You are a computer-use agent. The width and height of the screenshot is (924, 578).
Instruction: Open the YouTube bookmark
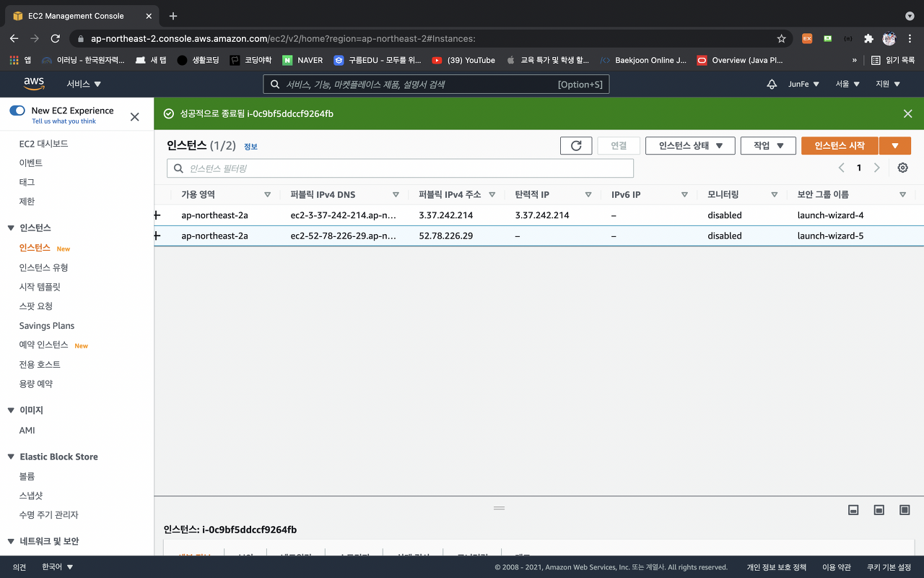point(463,60)
